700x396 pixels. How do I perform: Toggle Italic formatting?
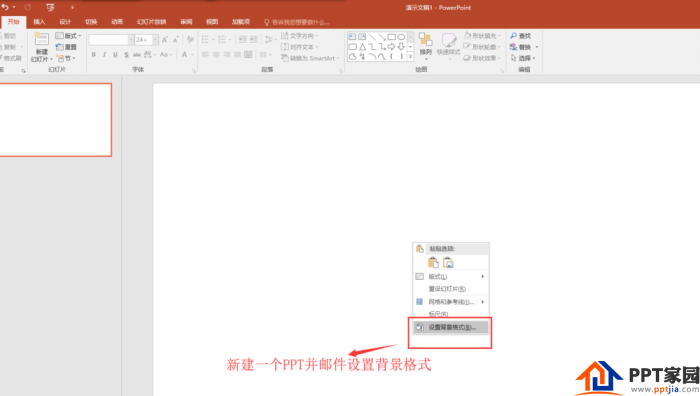pos(104,54)
